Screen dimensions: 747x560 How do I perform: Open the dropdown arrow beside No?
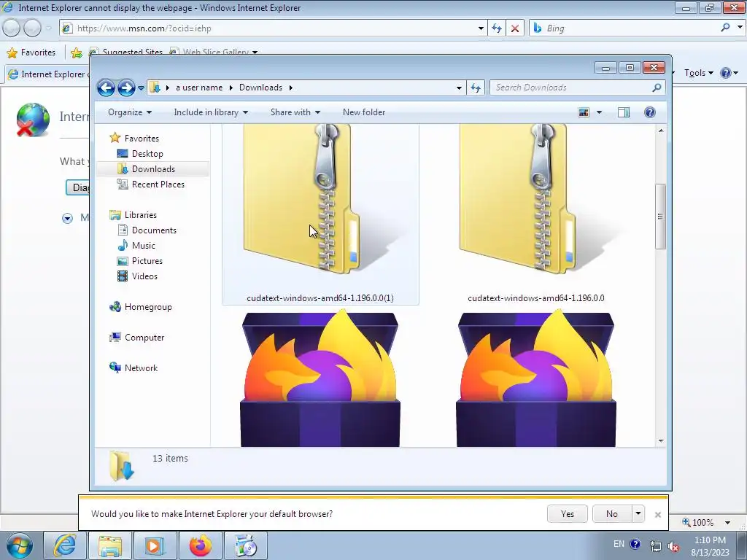click(x=638, y=514)
